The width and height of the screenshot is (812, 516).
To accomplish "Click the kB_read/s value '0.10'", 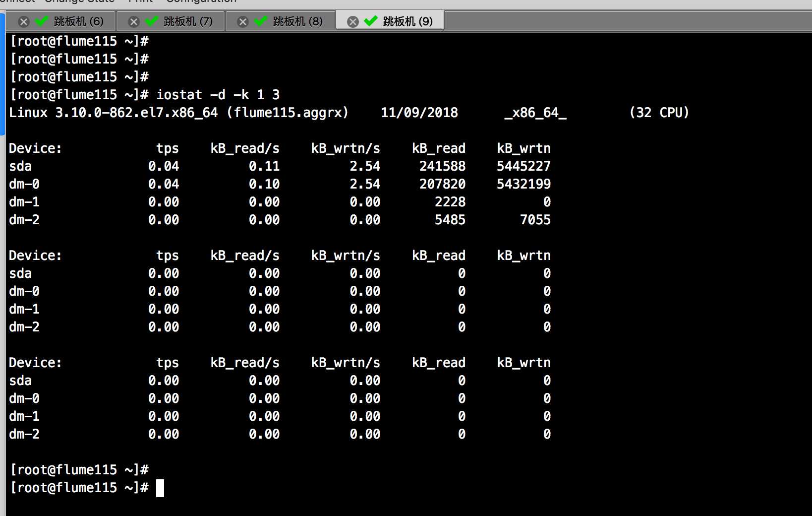I will 264,184.
